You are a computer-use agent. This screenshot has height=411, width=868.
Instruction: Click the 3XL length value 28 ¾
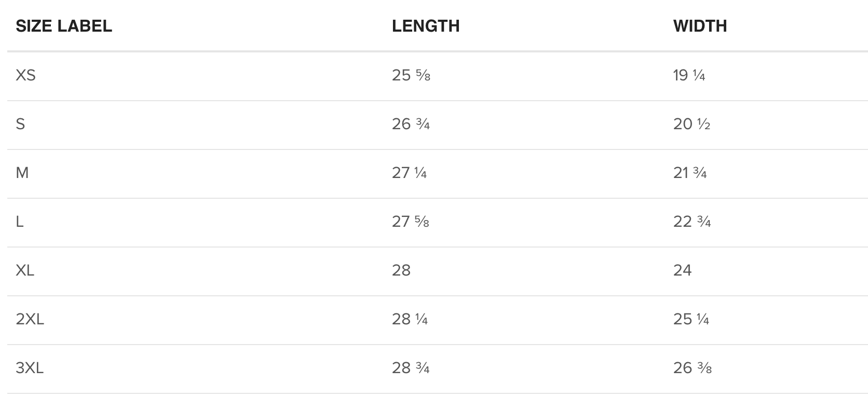(411, 368)
